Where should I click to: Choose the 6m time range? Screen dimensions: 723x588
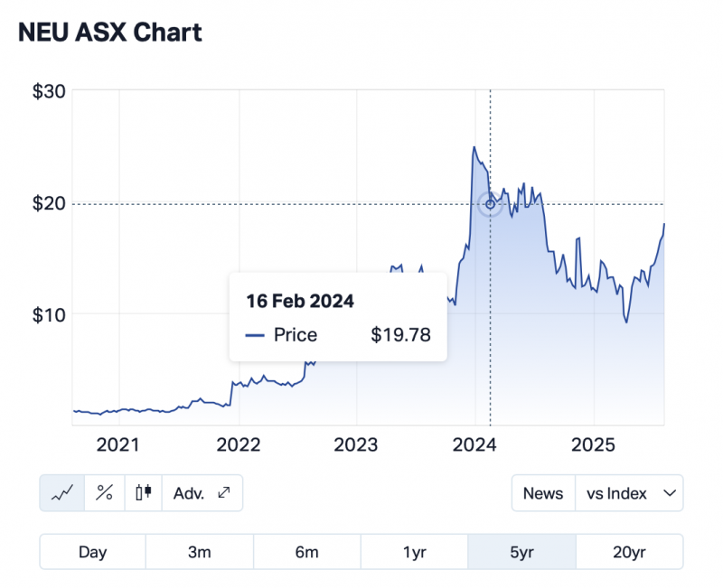[306, 552]
